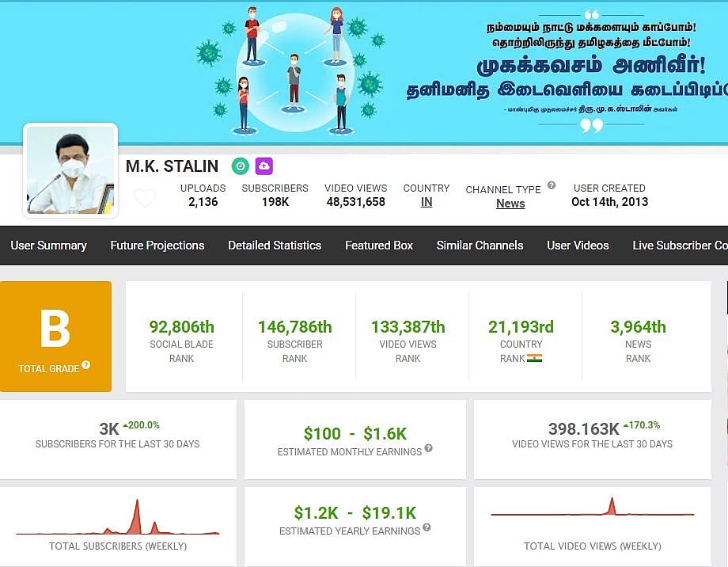Image resolution: width=728 pixels, height=567 pixels.
Task: Click the News channel type link
Action: pyautogui.click(x=510, y=204)
